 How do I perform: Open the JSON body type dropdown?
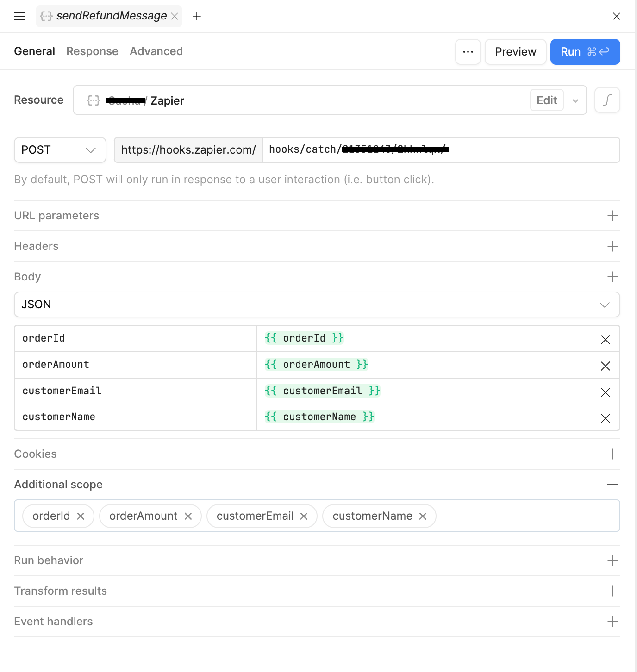click(x=317, y=305)
